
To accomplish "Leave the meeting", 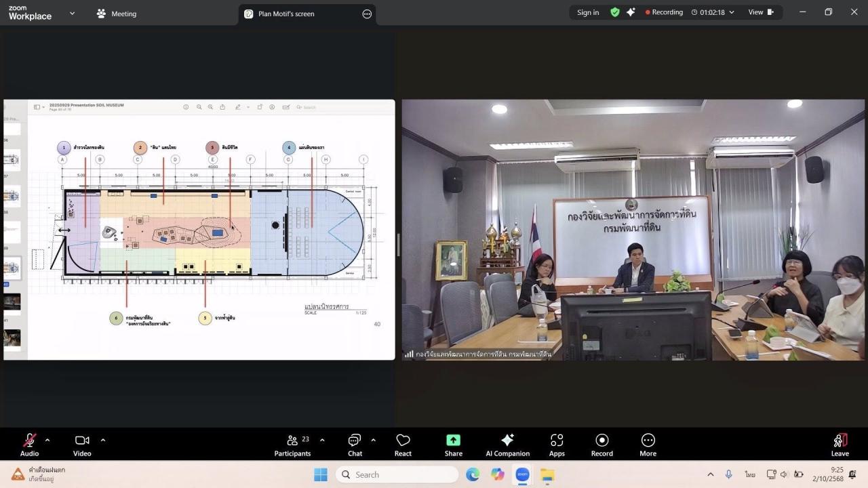I will click(x=840, y=445).
